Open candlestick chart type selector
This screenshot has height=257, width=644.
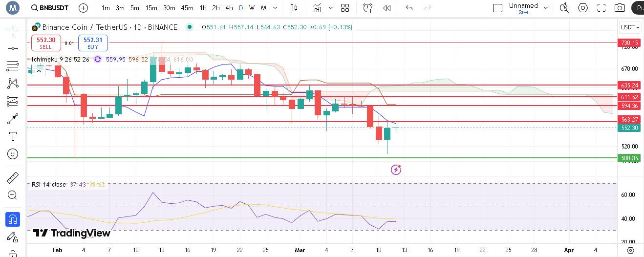point(294,8)
